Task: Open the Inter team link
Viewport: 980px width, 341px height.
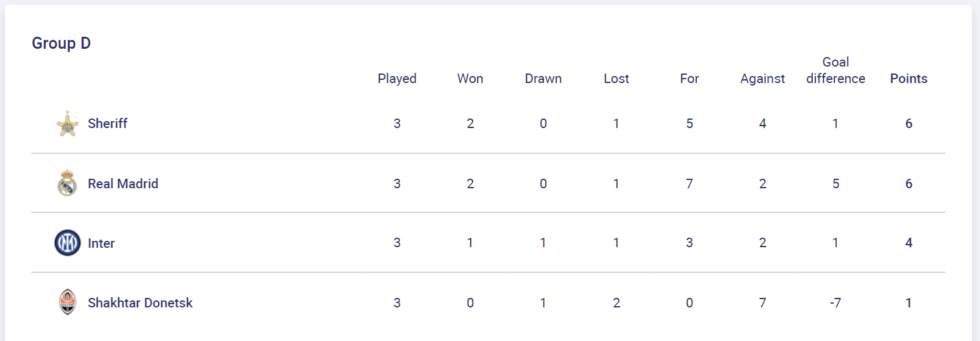Action: (x=101, y=243)
